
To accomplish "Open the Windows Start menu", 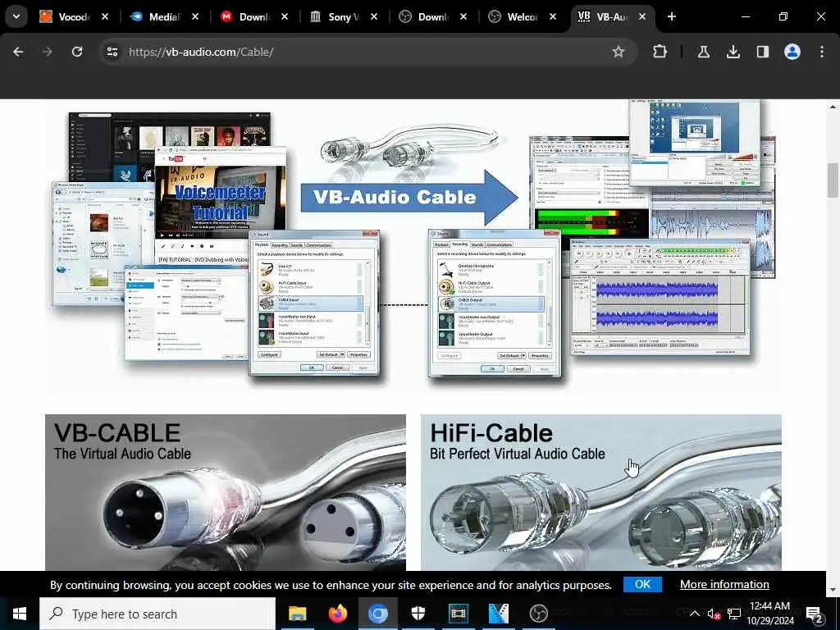I will coord(20,614).
